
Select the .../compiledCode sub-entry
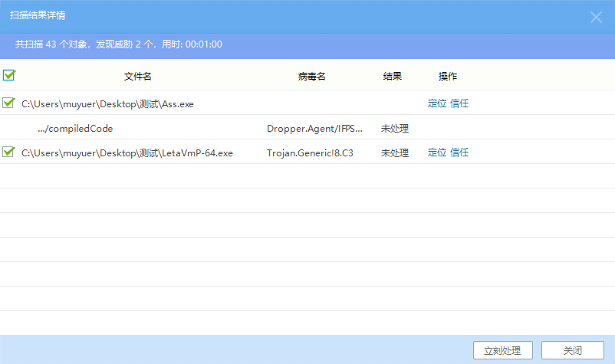coord(75,128)
